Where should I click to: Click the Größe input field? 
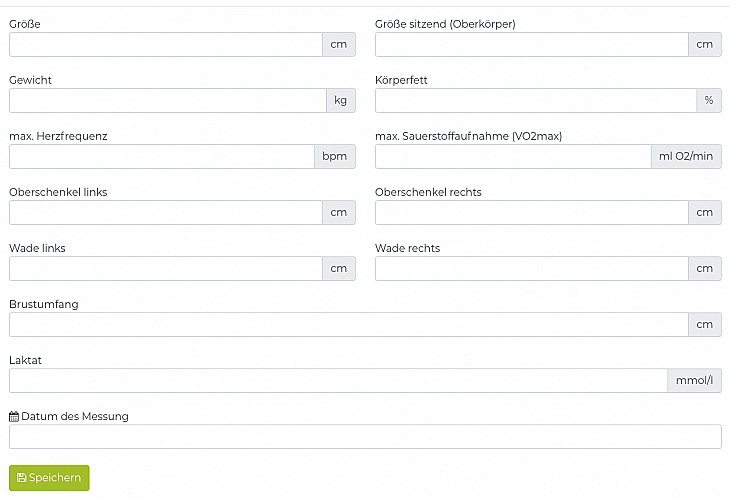165,45
